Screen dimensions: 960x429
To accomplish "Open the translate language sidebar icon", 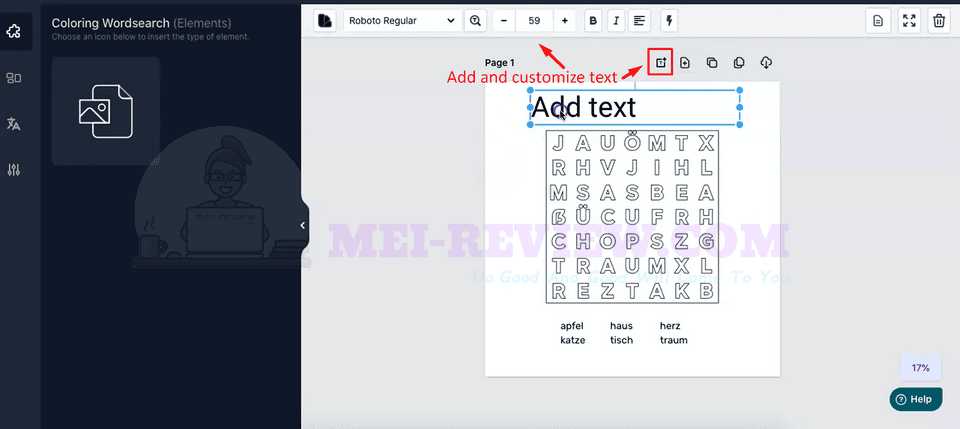I will click(x=14, y=124).
